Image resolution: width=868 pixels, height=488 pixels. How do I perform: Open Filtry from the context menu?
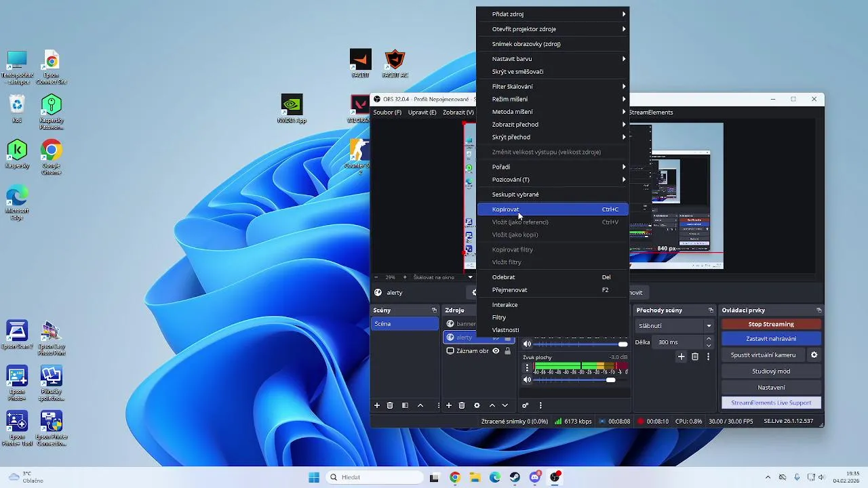coord(553,317)
